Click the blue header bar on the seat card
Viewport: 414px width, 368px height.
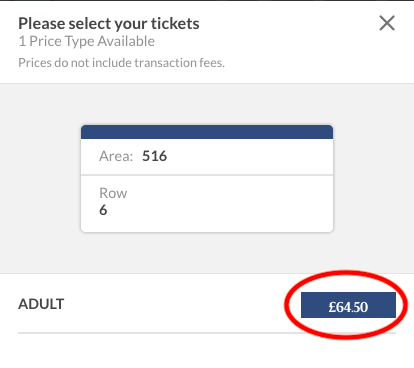[207, 132]
